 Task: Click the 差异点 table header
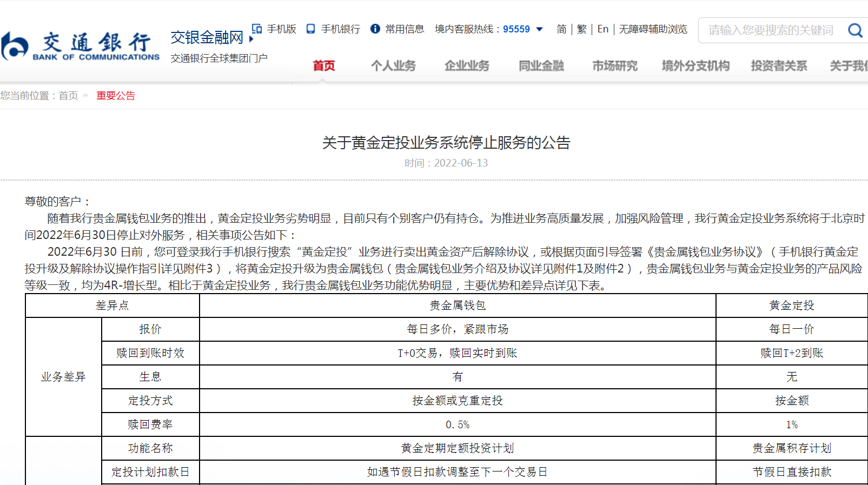tap(112, 305)
